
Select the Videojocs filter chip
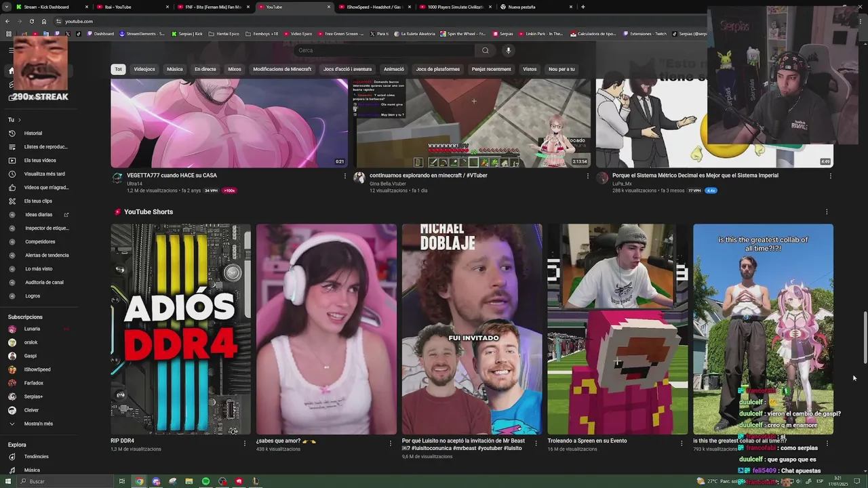tap(144, 69)
